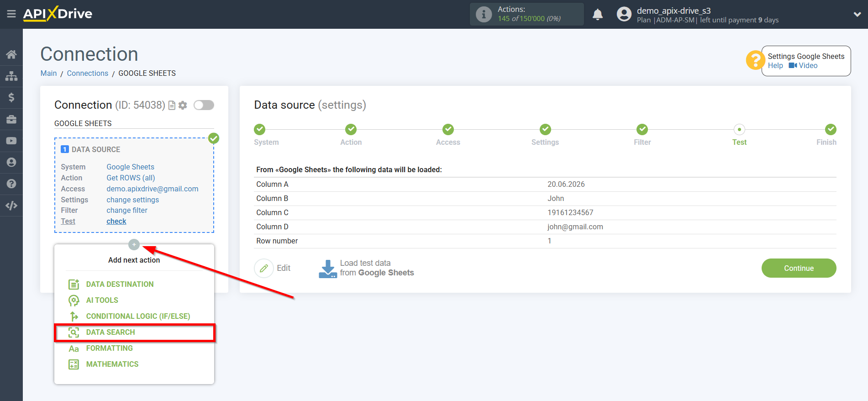Click change settings link
The width and height of the screenshot is (868, 401).
[133, 200]
